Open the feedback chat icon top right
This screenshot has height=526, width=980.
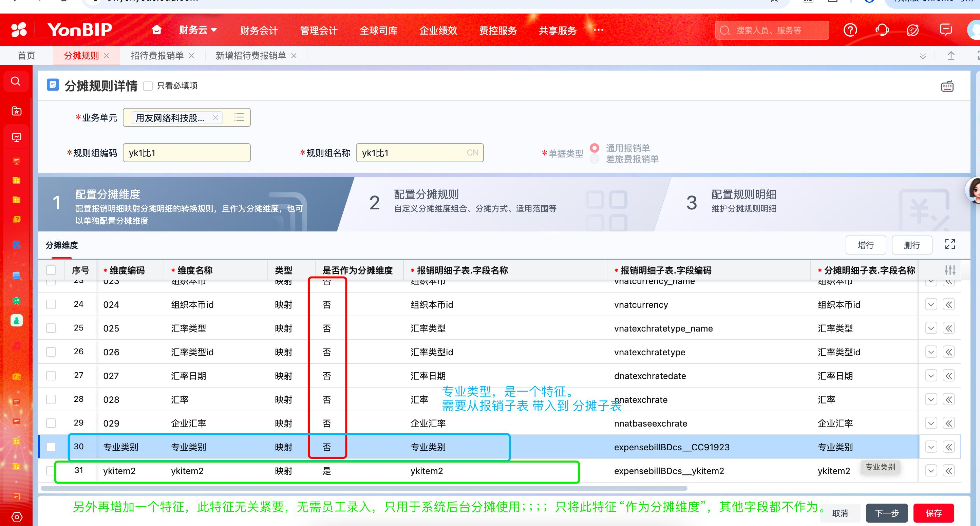(x=946, y=30)
